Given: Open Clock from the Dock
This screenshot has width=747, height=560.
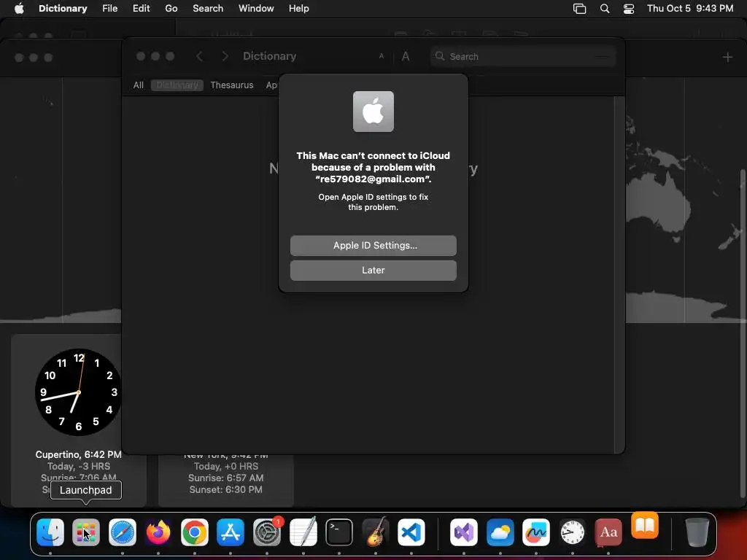Looking at the screenshot, I should pos(572,532).
